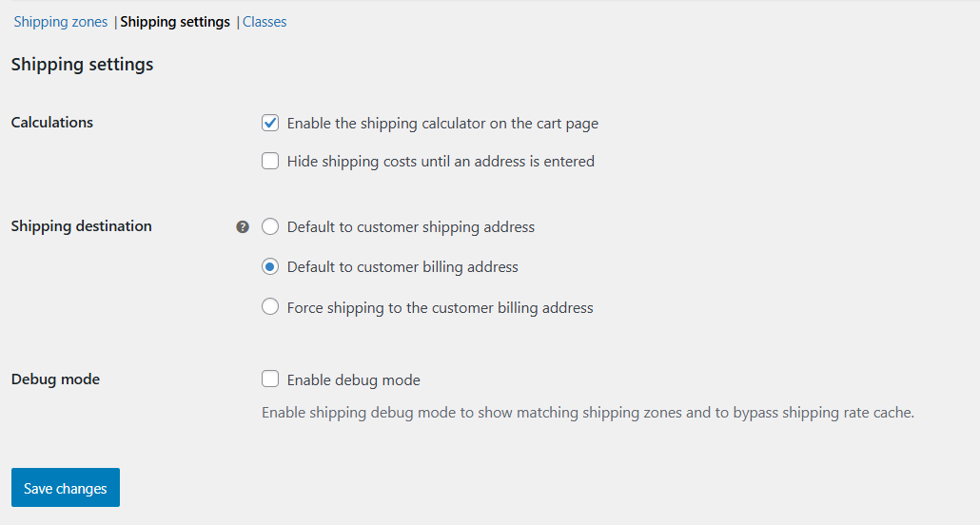Screen dimensions: 980x525
Task: Enable the debug mode checkbox
Action: tap(270, 379)
